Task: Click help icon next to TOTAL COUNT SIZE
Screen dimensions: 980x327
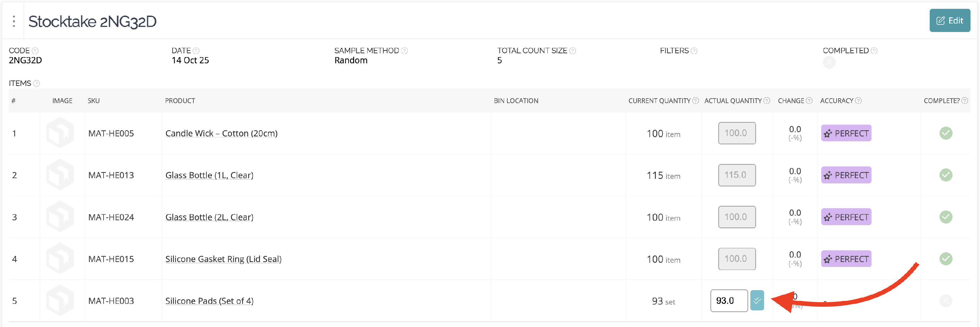Action: (x=572, y=51)
